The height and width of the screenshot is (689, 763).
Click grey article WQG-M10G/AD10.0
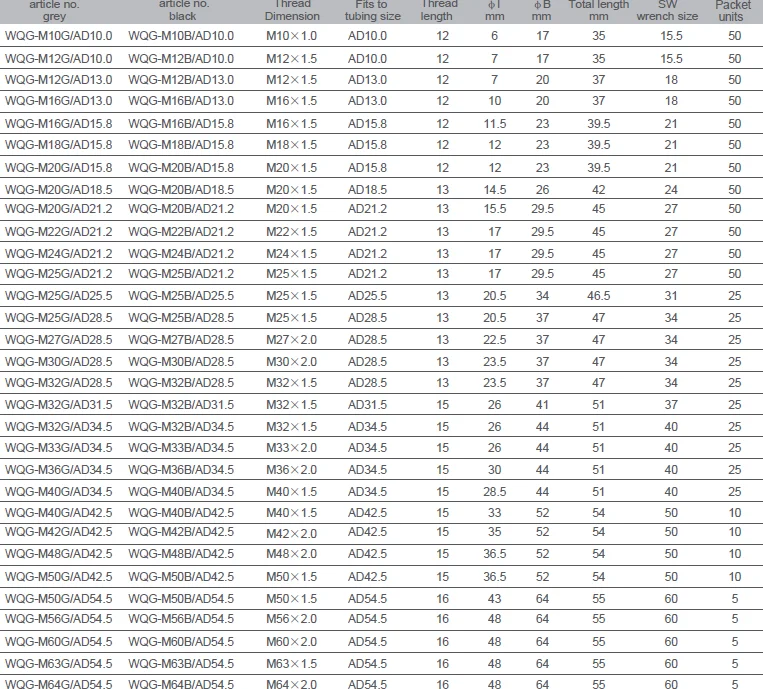(59, 36)
